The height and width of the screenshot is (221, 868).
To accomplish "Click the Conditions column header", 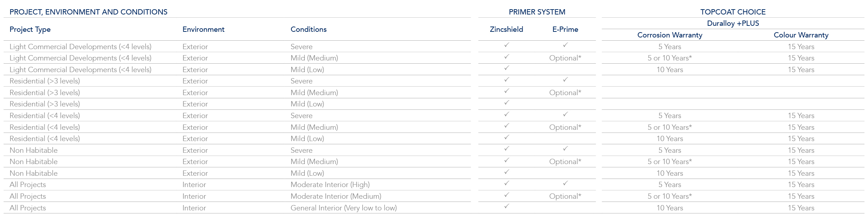I will pyautogui.click(x=308, y=29).
